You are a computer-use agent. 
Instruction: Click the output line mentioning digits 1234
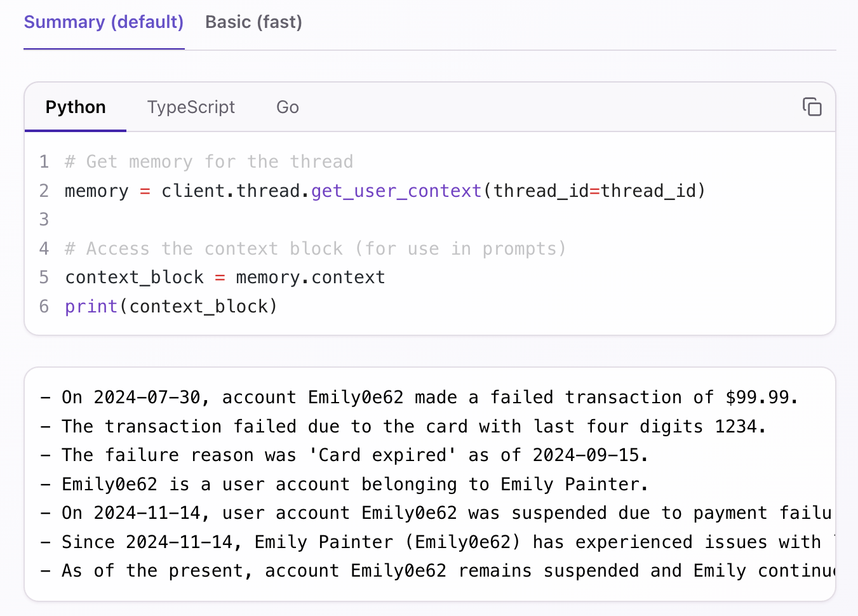pos(403,427)
